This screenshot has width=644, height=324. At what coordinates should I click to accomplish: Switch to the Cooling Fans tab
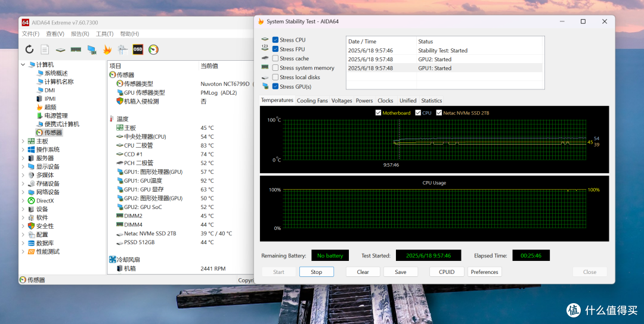point(312,101)
